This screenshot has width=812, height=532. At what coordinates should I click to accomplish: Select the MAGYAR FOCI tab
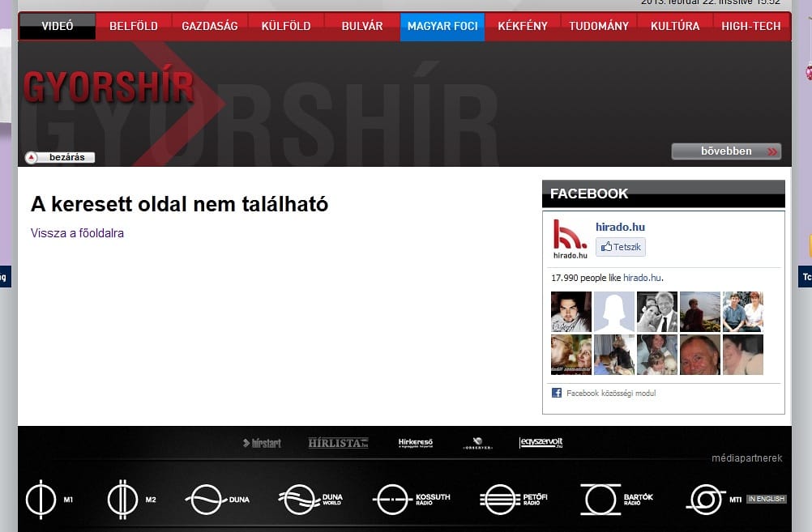(x=442, y=27)
